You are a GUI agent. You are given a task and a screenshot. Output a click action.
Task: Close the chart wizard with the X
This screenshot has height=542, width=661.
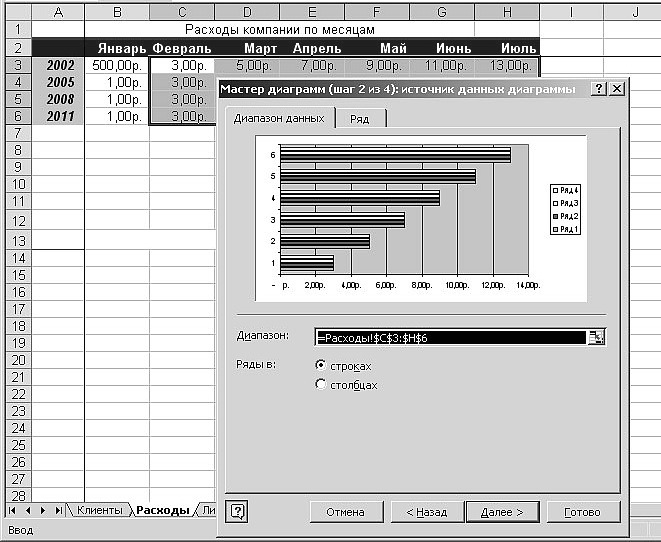[617, 89]
